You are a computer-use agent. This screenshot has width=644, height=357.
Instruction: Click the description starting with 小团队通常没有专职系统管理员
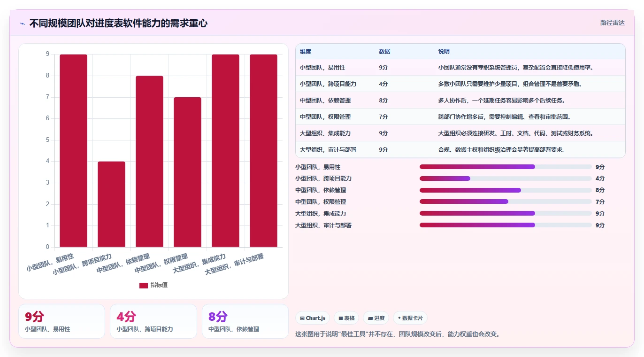pos(516,68)
